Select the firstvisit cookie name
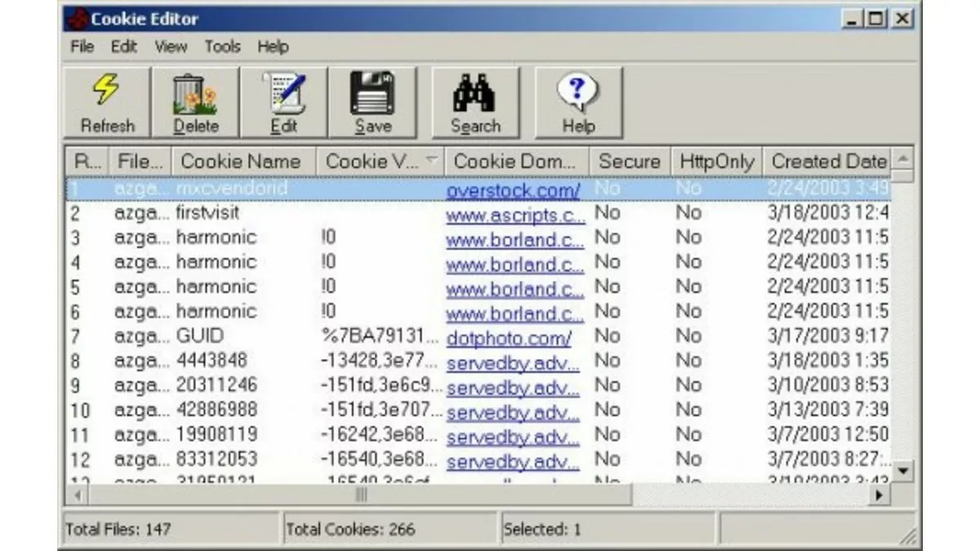The height and width of the screenshot is (551, 980). (x=208, y=213)
